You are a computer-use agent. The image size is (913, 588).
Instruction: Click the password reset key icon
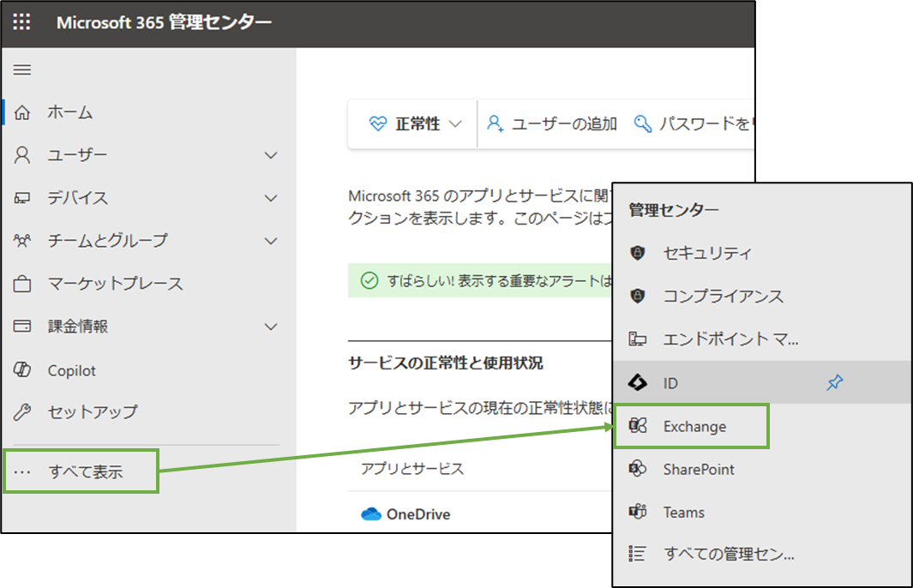[642, 123]
